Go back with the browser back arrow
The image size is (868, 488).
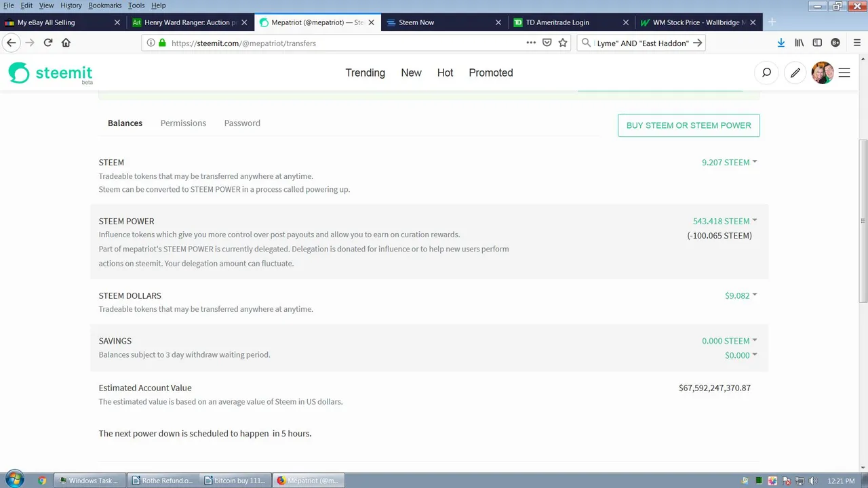tap(11, 43)
